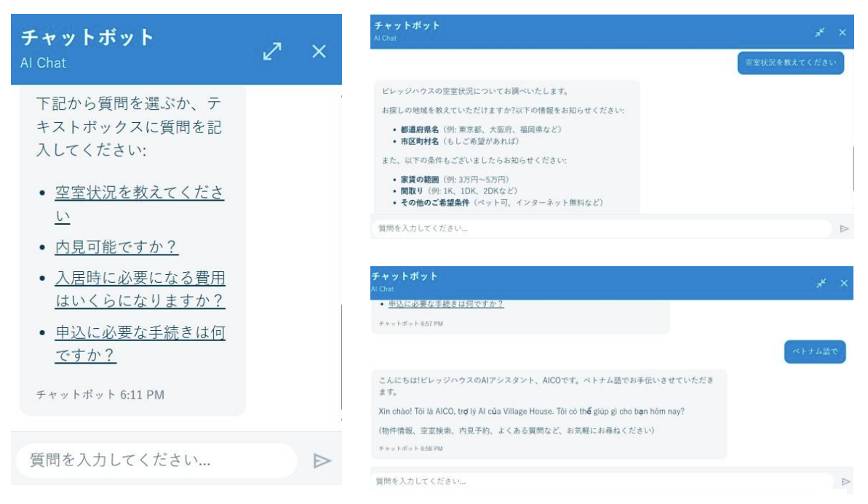Click the 空室状況を教えてください user message bubble
The image size is (868, 504).
tap(790, 63)
